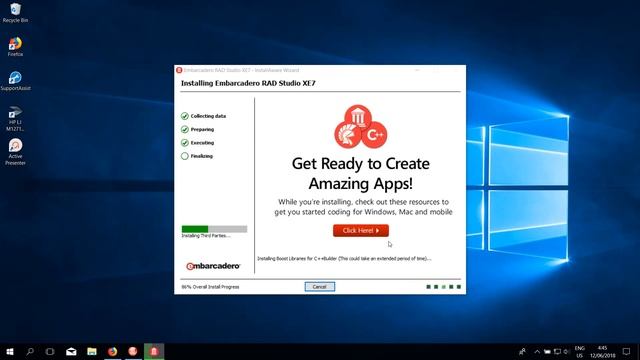Show hidden system tray icons

click(x=537, y=351)
